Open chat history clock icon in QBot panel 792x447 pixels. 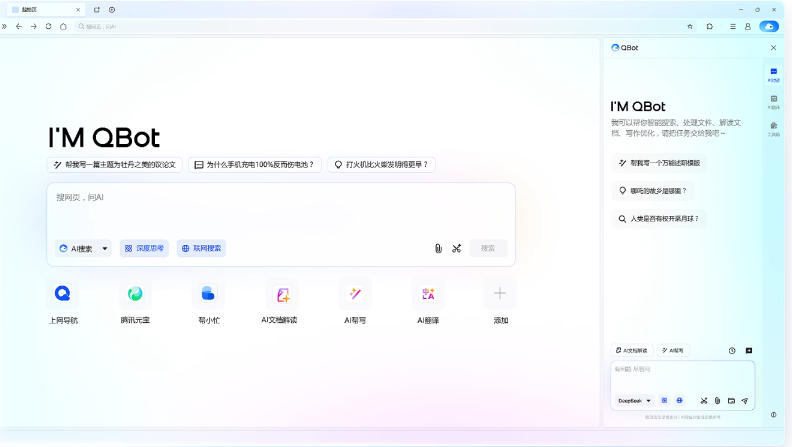click(x=732, y=351)
